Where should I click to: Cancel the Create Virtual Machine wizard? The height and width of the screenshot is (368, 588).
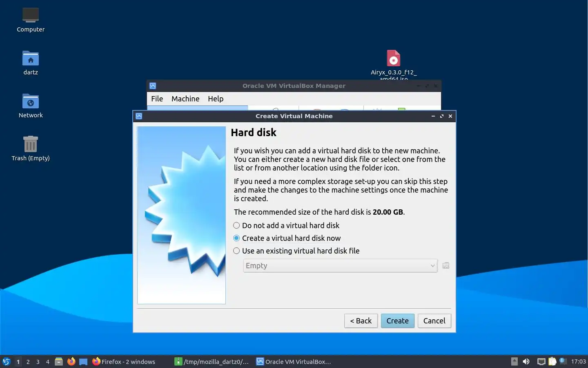(x=434, y=321)
